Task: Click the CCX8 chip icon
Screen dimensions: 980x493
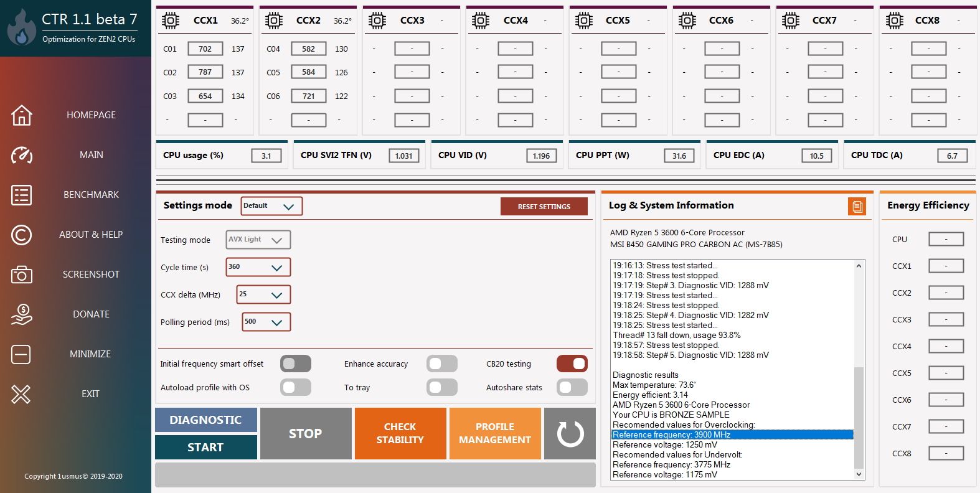Action: (894, 21)
